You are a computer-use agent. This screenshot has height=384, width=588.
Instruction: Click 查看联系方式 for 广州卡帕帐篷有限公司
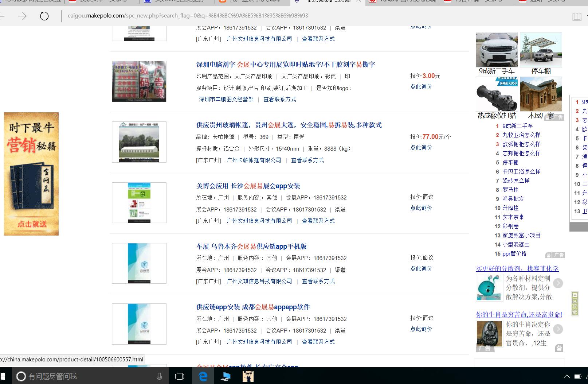pyautogui.click(x=308, y=160)
